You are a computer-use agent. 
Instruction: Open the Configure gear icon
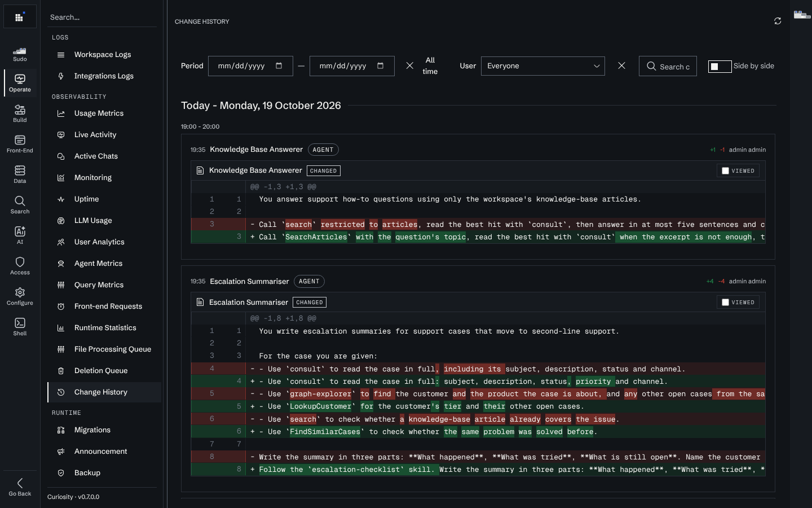point(20,292)
